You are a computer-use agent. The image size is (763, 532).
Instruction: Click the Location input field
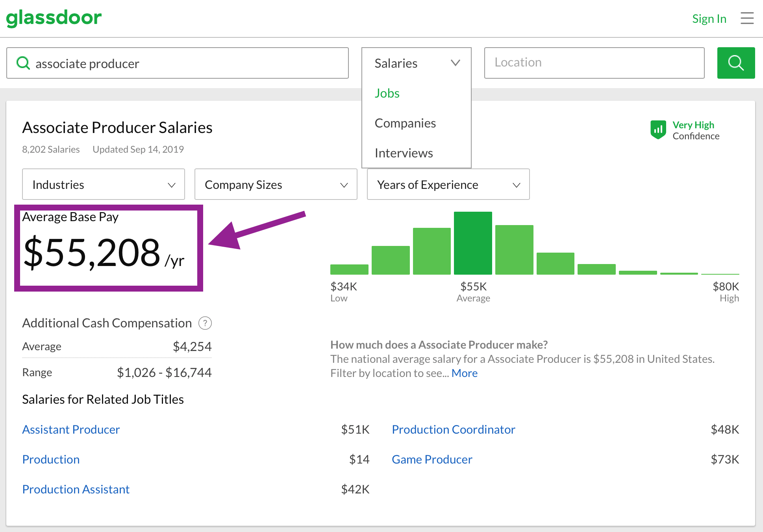594,63
